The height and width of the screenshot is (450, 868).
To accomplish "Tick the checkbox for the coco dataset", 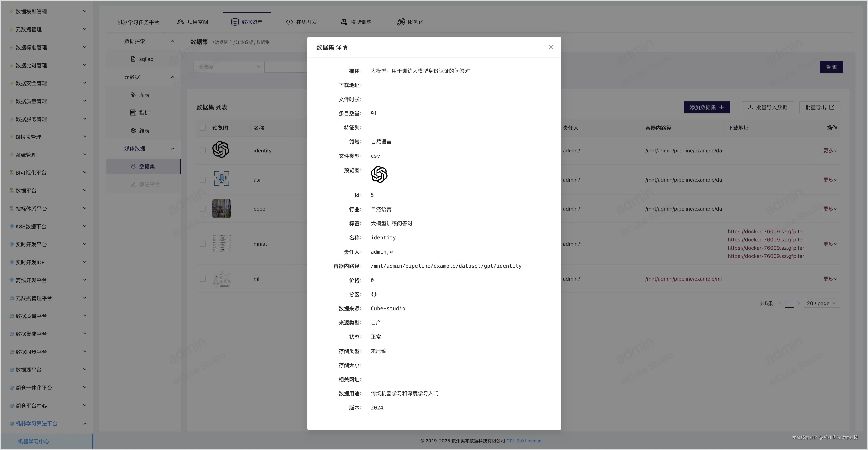I will tap(202, 209).
